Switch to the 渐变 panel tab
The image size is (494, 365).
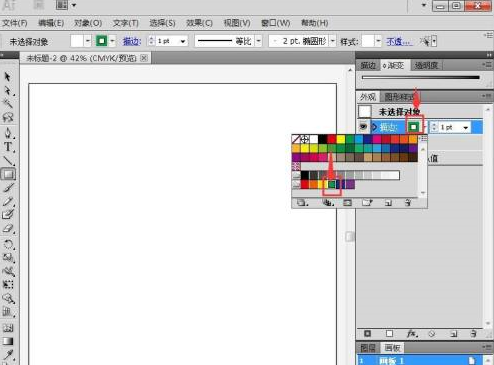pyautogui.click(x=394, y=66)
